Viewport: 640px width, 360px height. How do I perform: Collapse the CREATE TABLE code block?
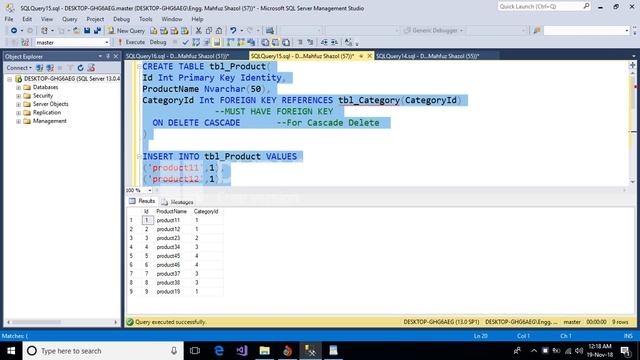click(139, 67)
